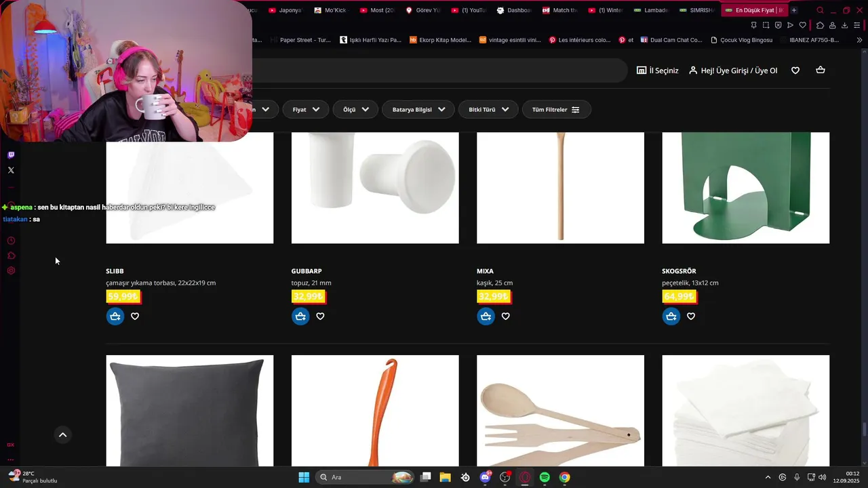
Task: Expand the Bitki Türü filter
Action: [x=488, y=110]
